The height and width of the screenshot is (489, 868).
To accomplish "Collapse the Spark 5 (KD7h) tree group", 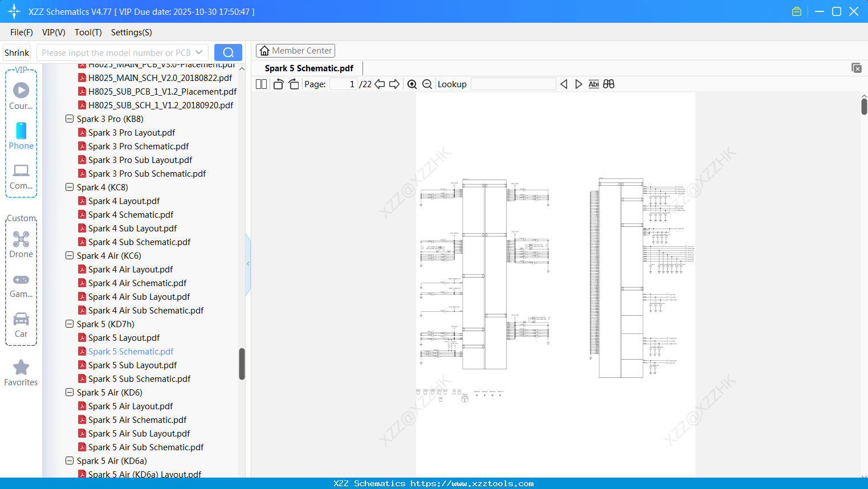I will 69,324.
